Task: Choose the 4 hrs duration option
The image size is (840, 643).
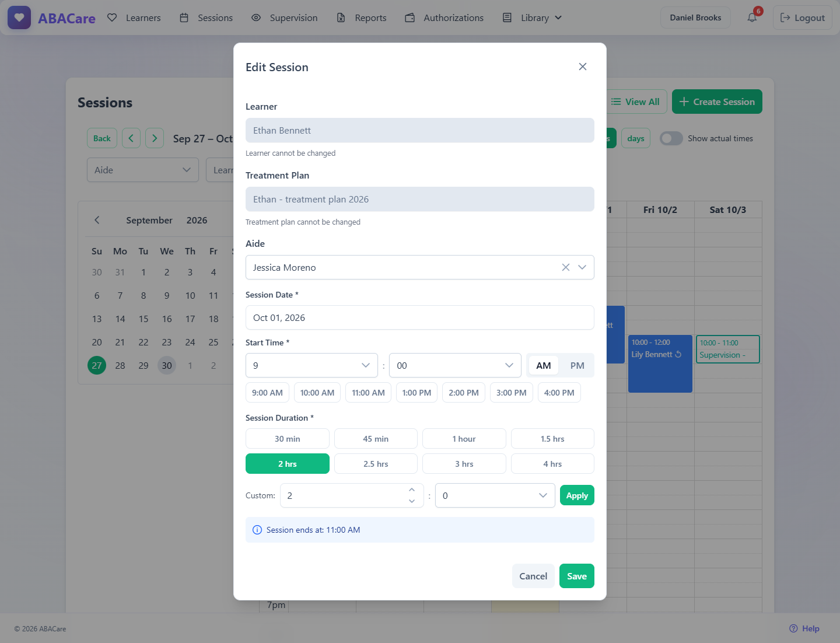Action: point(552,464)
